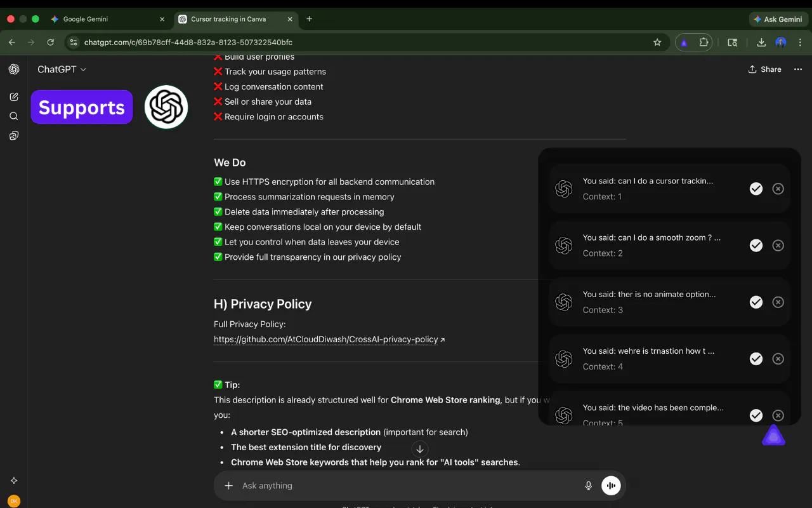812x508 pixels.
Task: Click the Share button
Action: 765,69
